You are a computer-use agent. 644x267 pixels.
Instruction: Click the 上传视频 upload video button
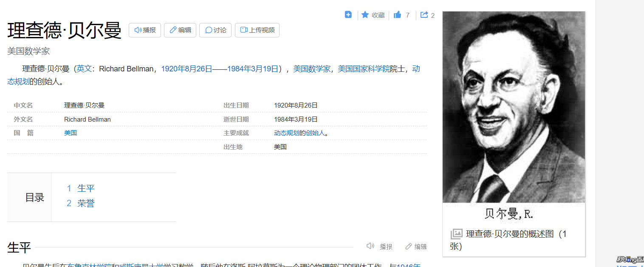[x=257, y=30]
